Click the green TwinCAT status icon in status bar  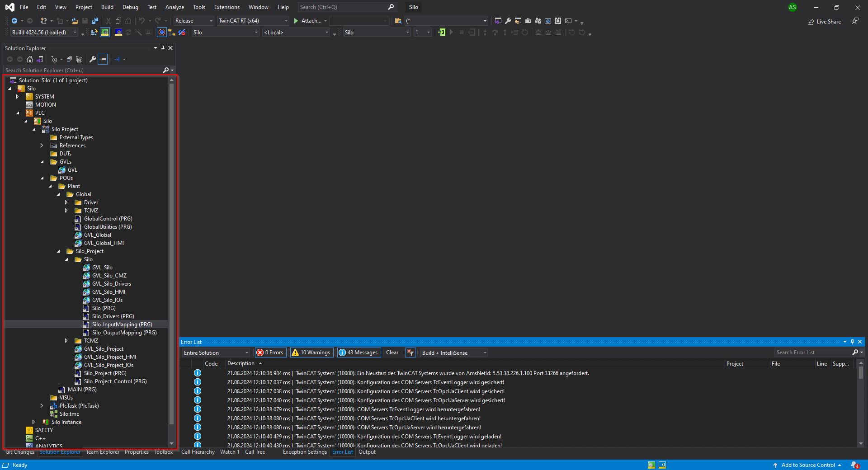click(651, 465)
